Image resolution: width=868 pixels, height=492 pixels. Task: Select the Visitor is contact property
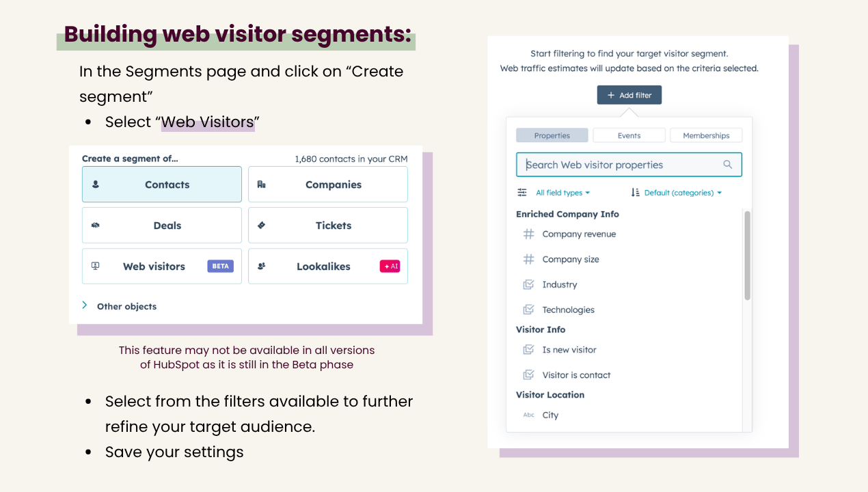pos(575,375)
